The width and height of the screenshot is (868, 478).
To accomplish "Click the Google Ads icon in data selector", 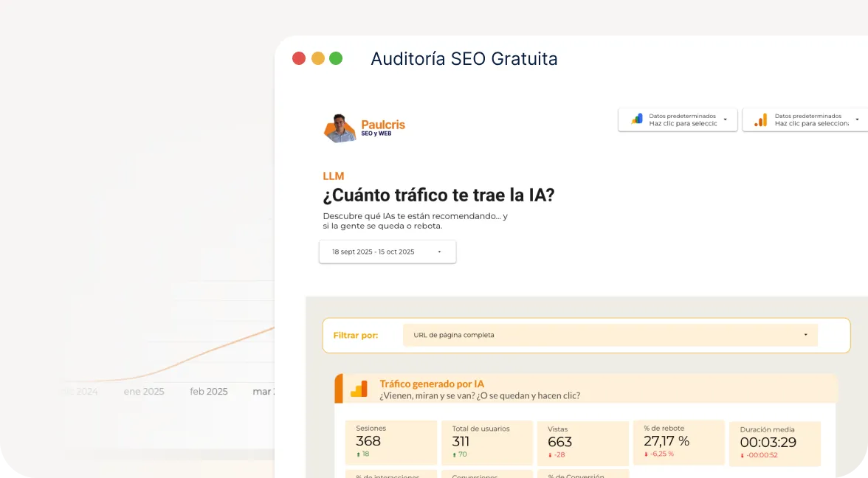I will 636,119.
